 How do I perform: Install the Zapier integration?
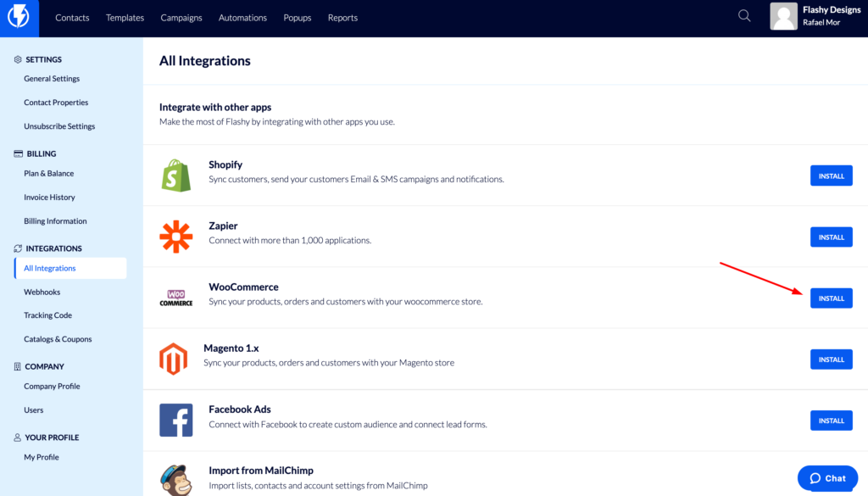pos(831,237)
